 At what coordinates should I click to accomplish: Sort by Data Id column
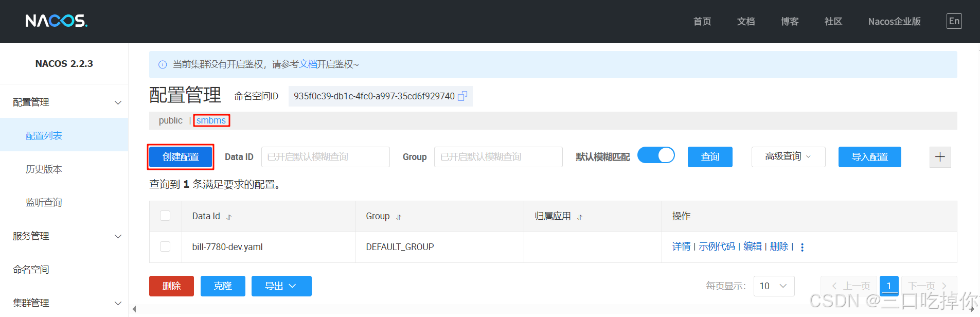click(229, 217)
